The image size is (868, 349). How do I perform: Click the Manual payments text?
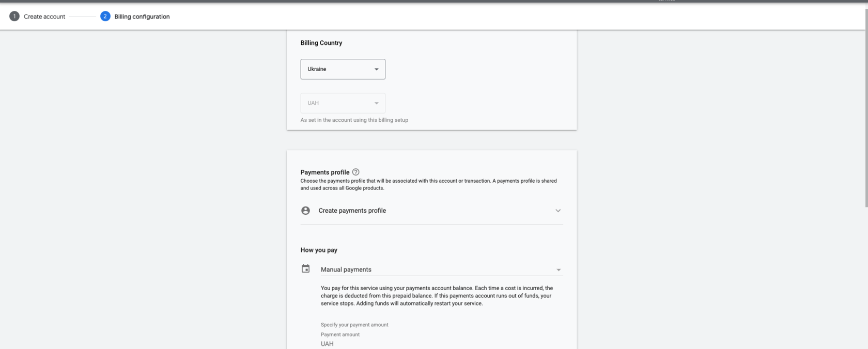[346, 269]
